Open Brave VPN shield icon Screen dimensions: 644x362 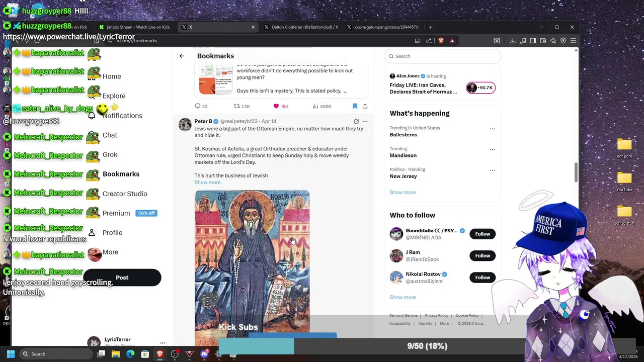coord(563,41)
